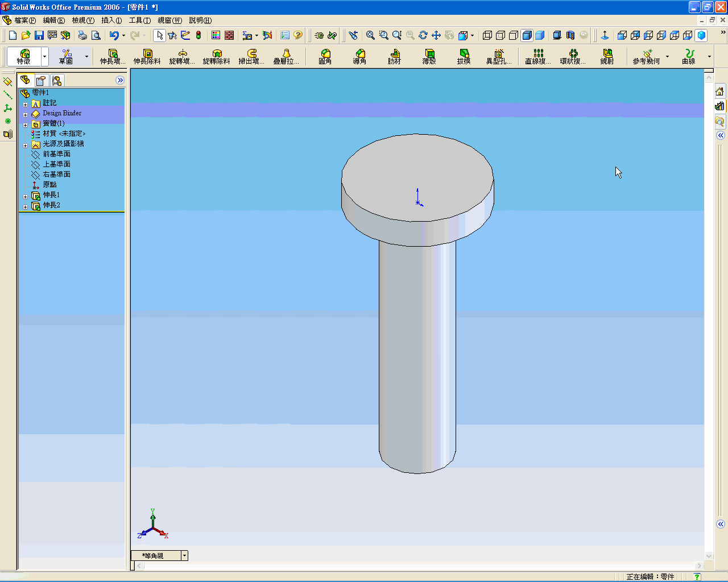
Task: Open the 工具 menu
Action: 140,20
